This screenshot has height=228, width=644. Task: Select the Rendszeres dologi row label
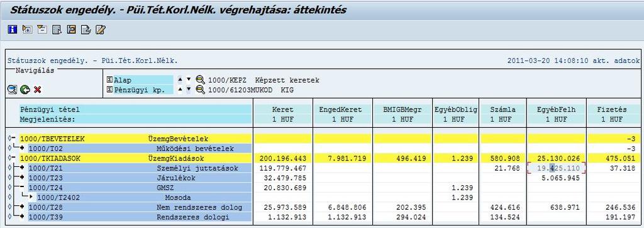tap(192, 217)
